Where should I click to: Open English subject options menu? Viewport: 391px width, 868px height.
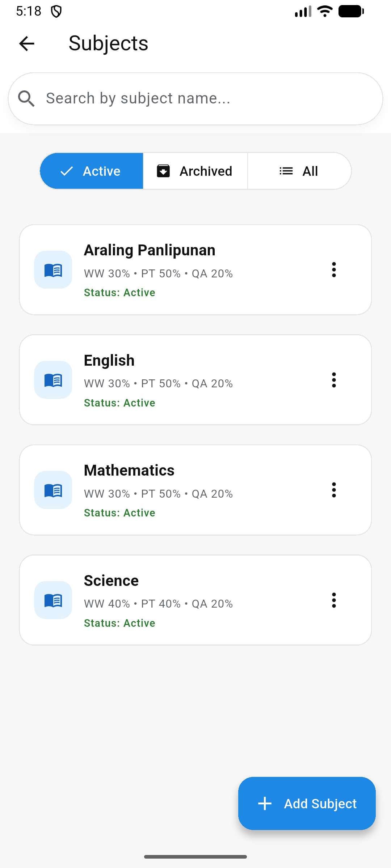334,380
